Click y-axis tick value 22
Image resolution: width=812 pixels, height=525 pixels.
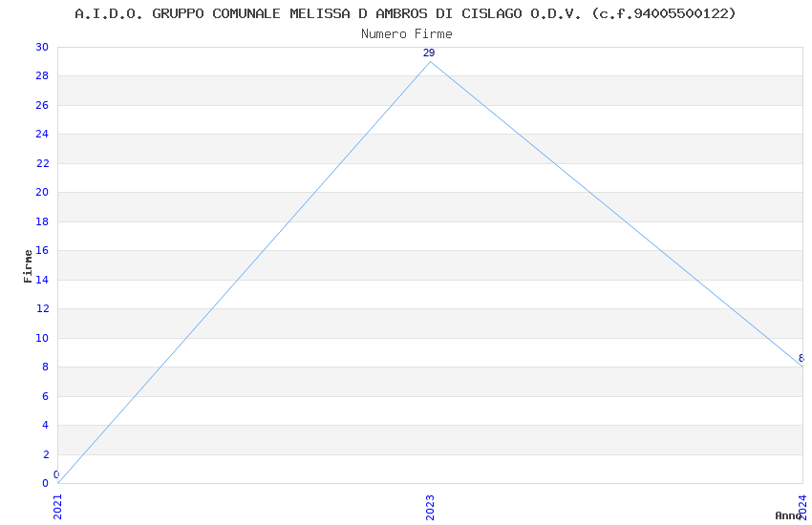[42, 163]
